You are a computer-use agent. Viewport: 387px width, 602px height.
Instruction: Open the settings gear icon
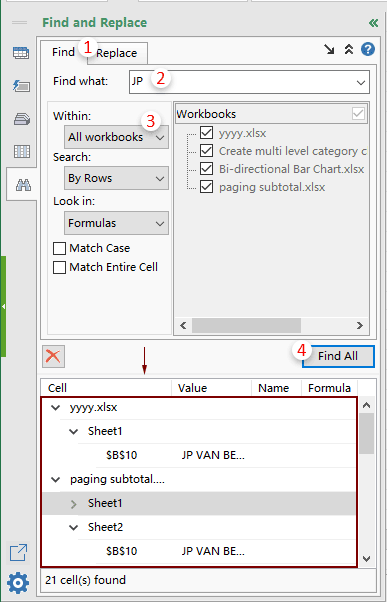click(x=18, y=584)
